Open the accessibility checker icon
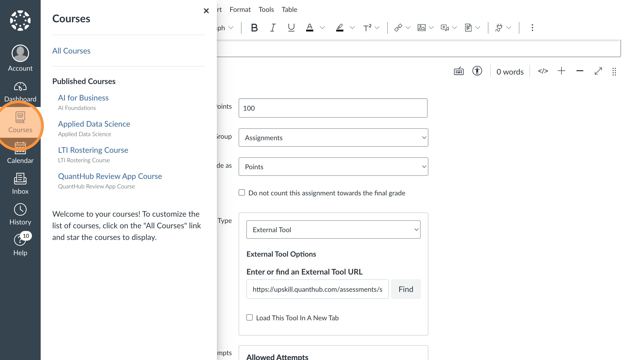Viewport: 644px width, 360px height. point(477,71)
